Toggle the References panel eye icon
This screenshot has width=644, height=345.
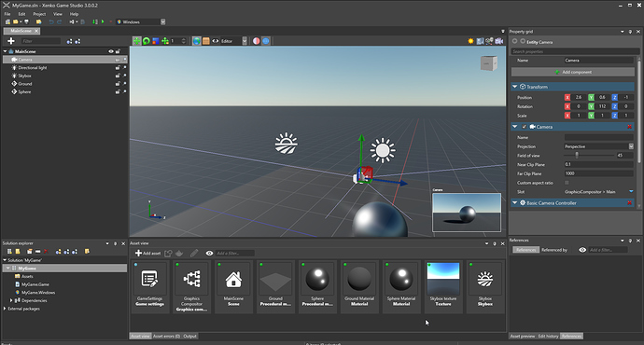point(582,250)
